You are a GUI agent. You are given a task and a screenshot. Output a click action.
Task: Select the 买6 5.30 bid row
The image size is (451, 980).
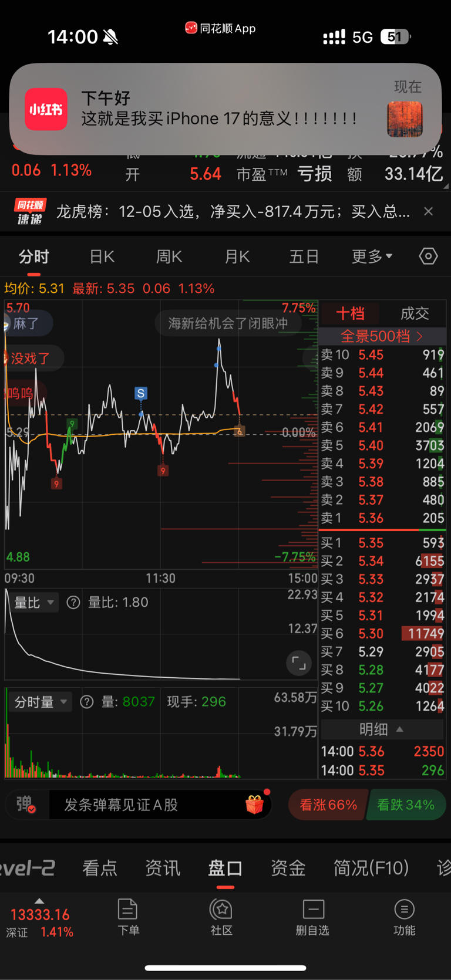[382, 634]
